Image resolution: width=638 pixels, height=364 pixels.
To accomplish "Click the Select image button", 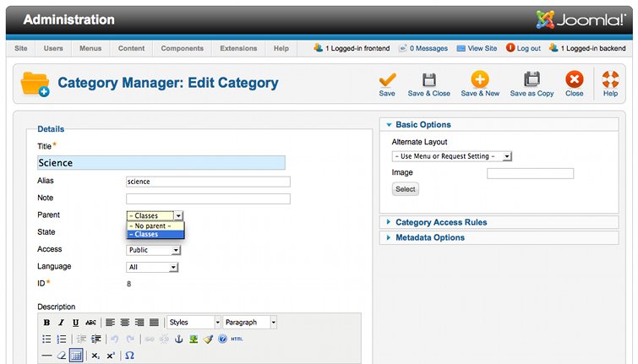I will tap(406, 189).
